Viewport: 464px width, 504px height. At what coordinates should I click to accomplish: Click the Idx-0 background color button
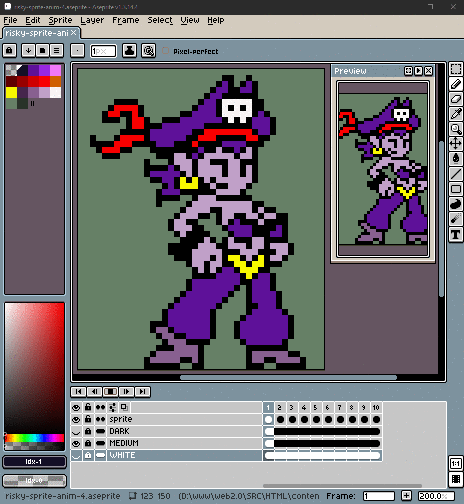tap(34, 481)
